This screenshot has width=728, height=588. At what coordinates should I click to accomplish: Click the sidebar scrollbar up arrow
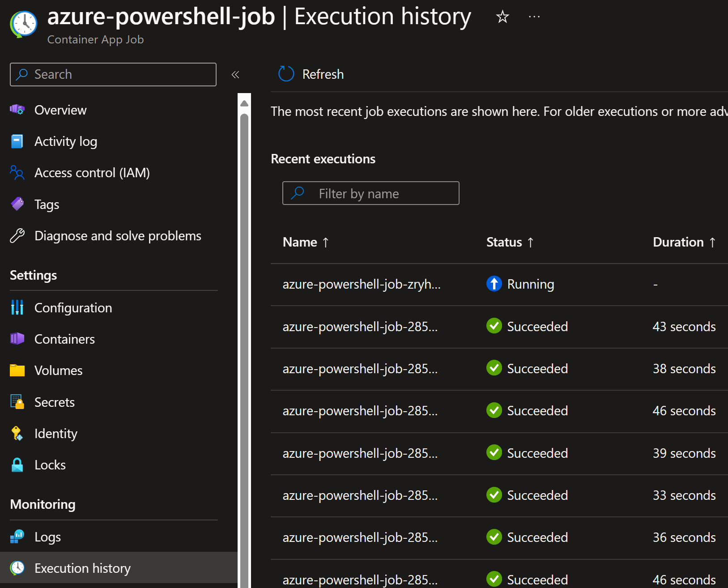244,103
